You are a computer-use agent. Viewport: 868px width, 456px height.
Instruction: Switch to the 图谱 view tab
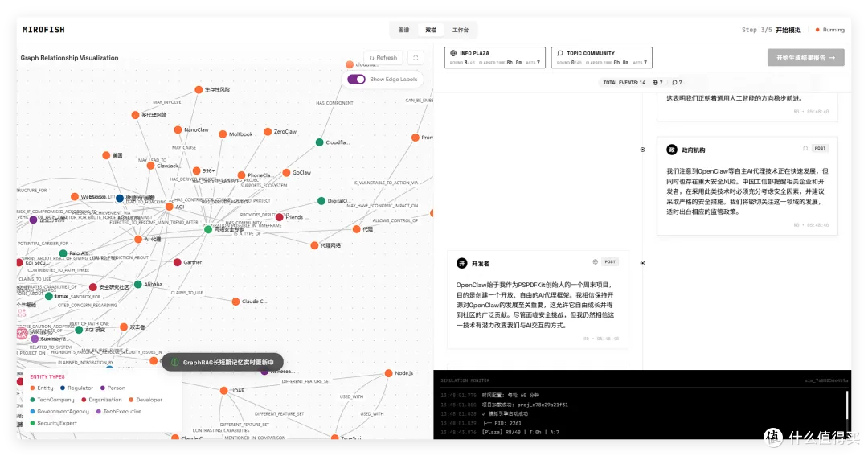pyautogui.click(x=403, y=30)
